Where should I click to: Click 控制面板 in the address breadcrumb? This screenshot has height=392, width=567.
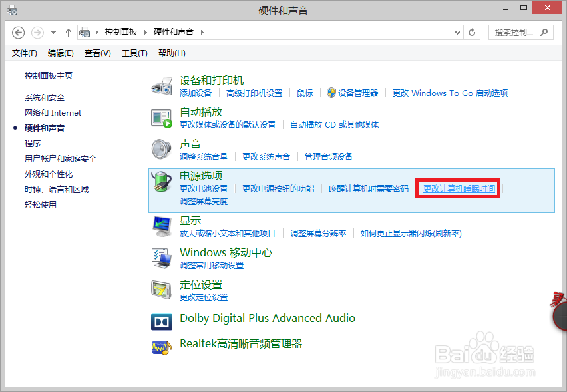click(120, 32)
